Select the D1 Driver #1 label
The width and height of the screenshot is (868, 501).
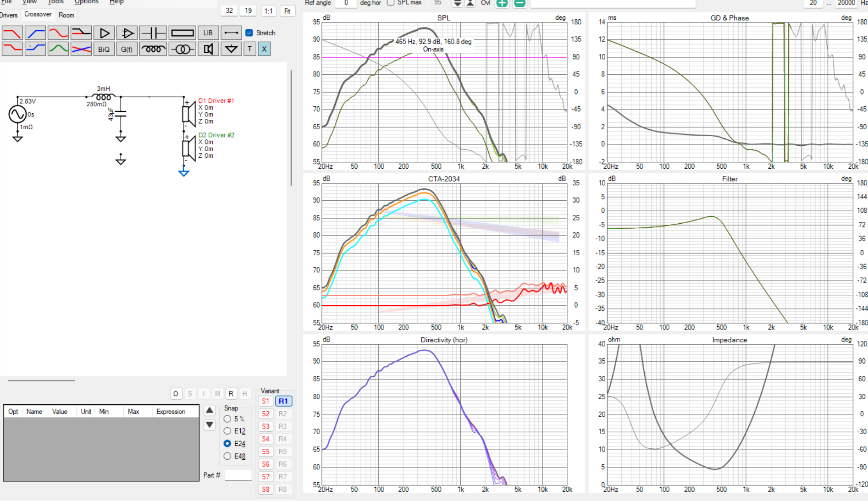click(x=216, y=101)
